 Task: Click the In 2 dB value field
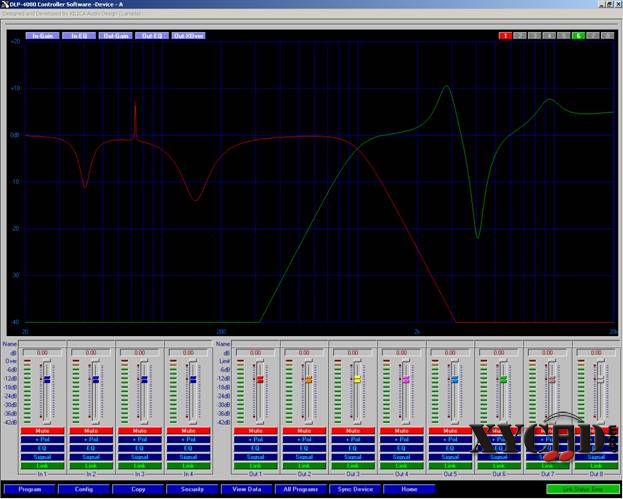tap(91, 353)
